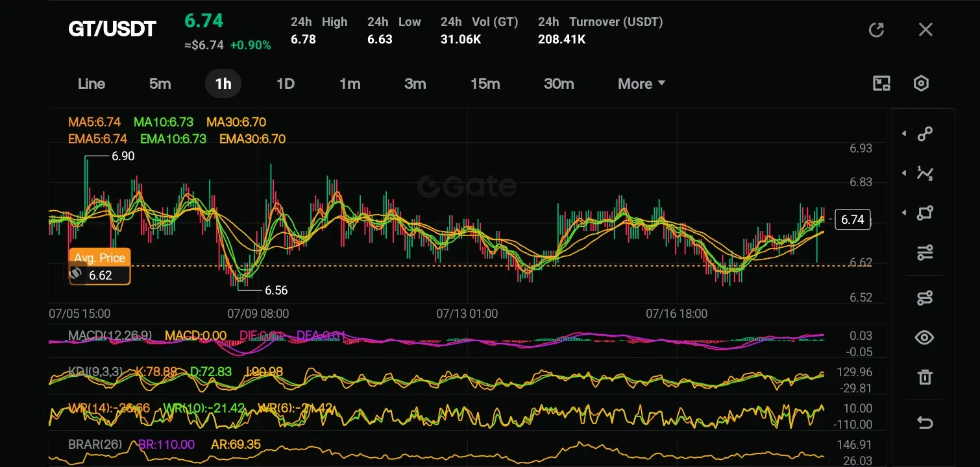The image size is (980, 467).
Task: Undo last drawing with back arrow
Action: (924, 423)
